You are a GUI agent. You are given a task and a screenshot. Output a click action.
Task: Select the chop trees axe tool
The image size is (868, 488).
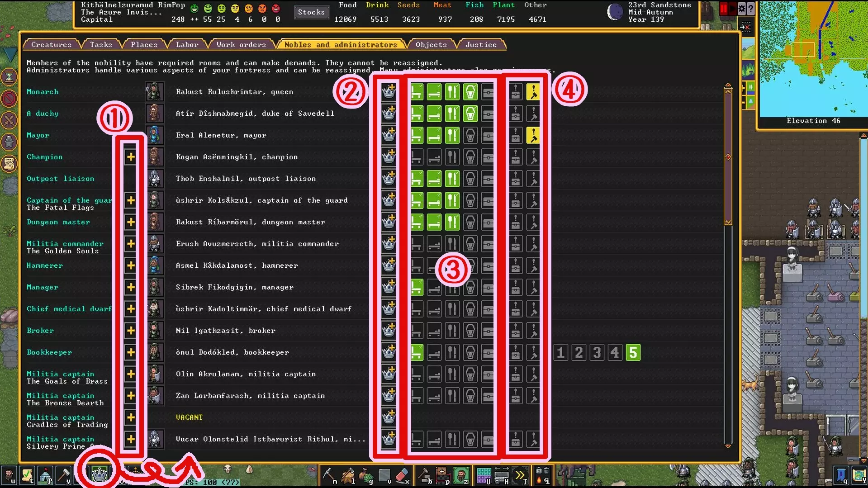tap(348, 475)
